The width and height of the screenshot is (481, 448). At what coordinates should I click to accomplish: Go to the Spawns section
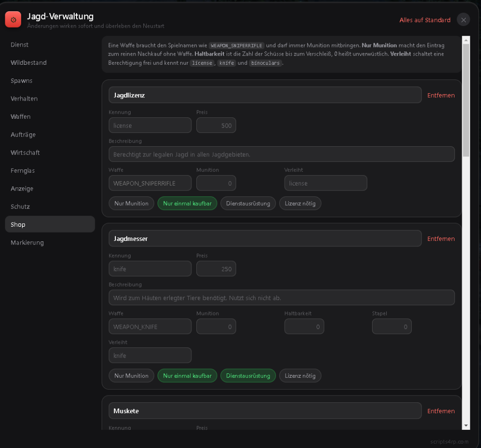(x=50, y=80)
